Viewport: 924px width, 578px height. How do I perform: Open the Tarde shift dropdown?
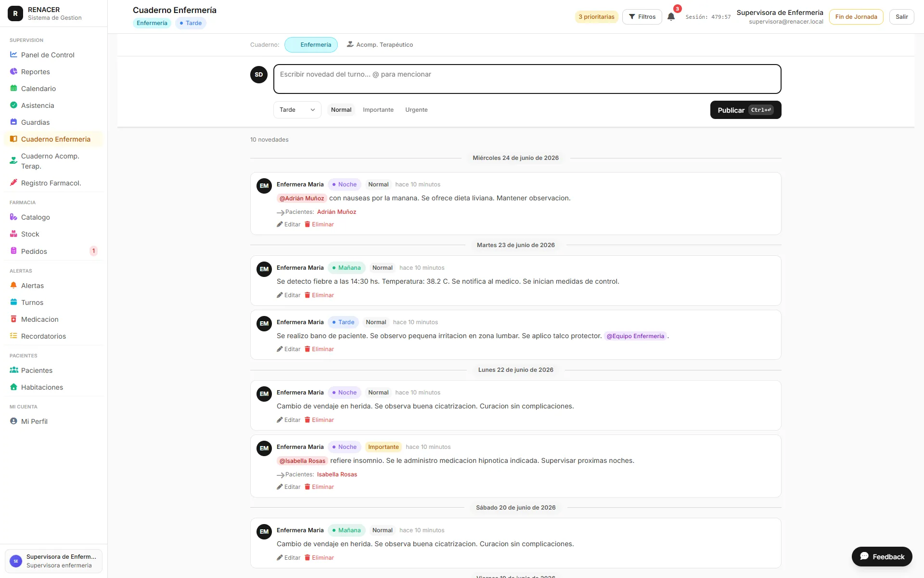(297, 110)
